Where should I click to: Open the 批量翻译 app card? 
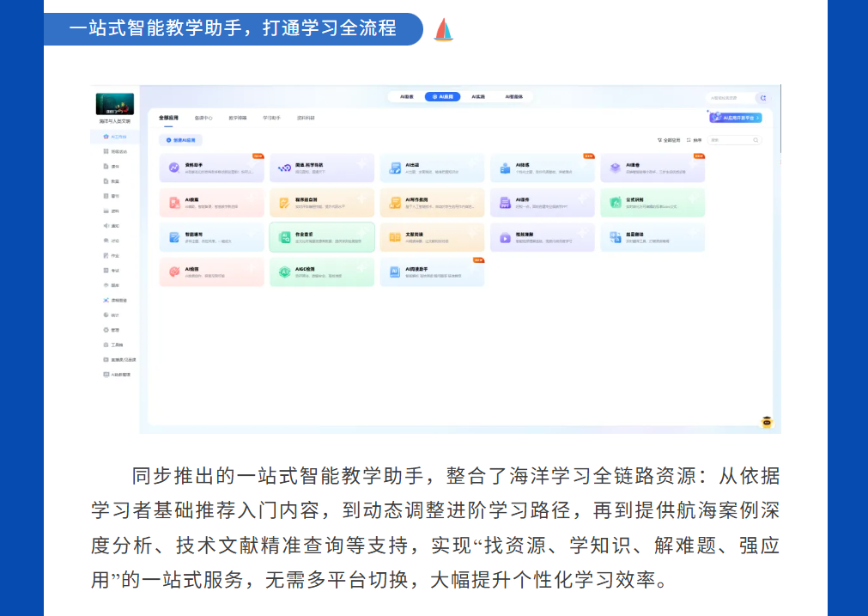coord(653,237)
